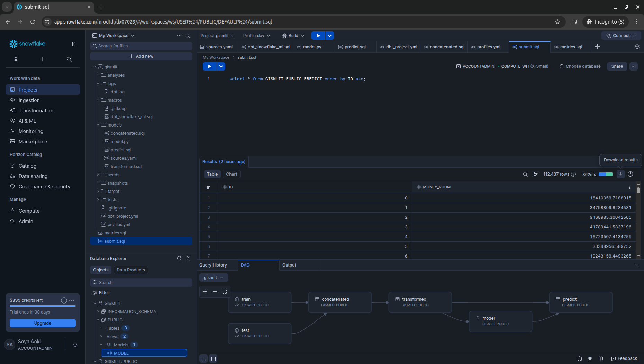This screenshot has width=644, height=364.
Task: Open the Filter option in Database Explorer
Action: tap(101, 293)
